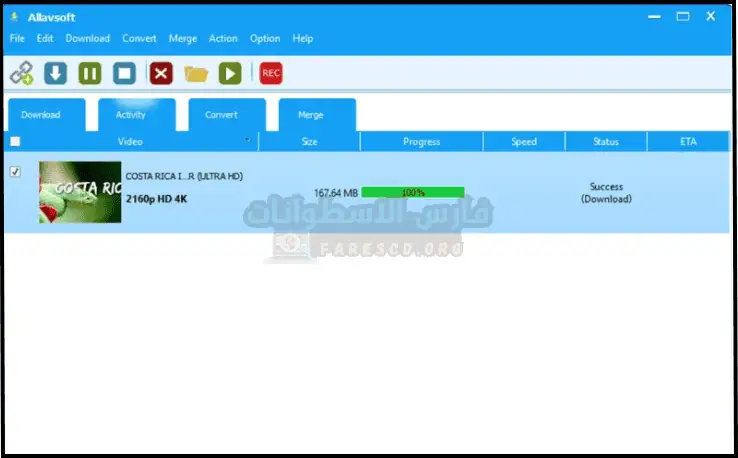
Task: Delete the item using the red X icon
Action: tap(161, 73)
